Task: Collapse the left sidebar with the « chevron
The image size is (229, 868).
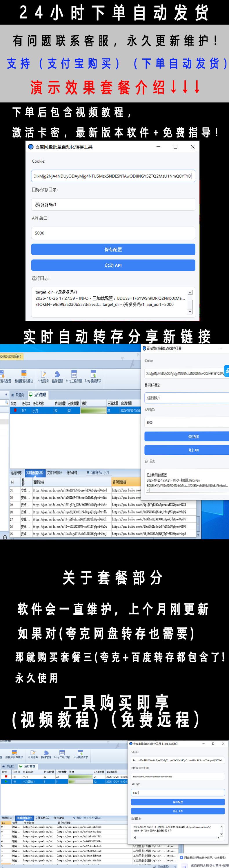Action: tap(6, 394)
